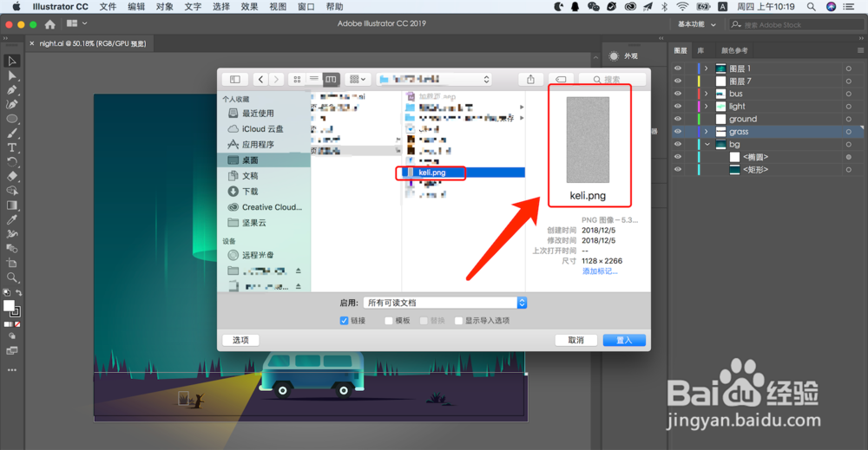Open the 对象 menu
The width and height of the screenshot is (868, 450).
click(x=164, y=7)
